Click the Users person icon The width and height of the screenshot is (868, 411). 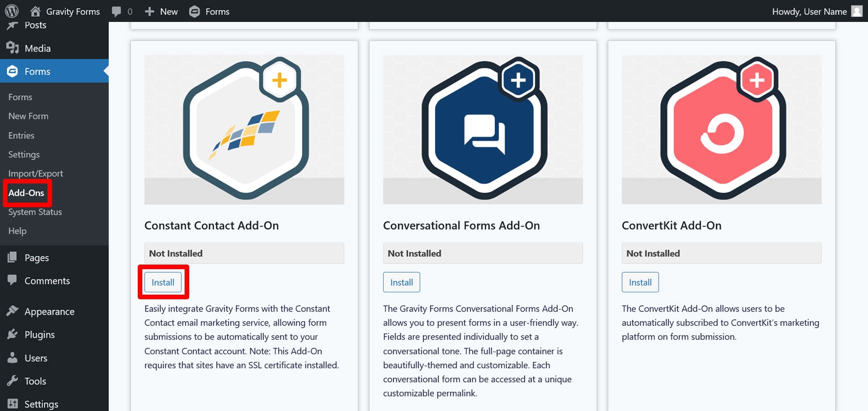pos(12,358)
